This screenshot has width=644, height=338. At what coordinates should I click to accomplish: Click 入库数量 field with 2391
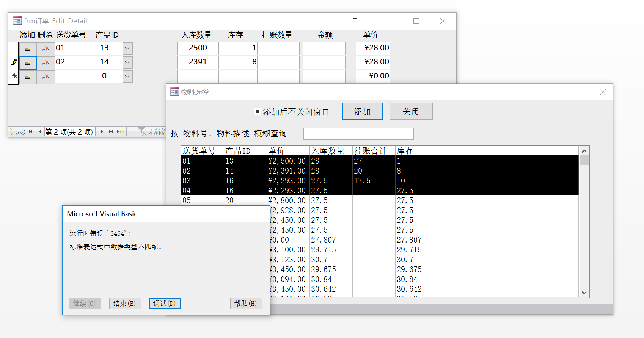click(x=198, y=63)
